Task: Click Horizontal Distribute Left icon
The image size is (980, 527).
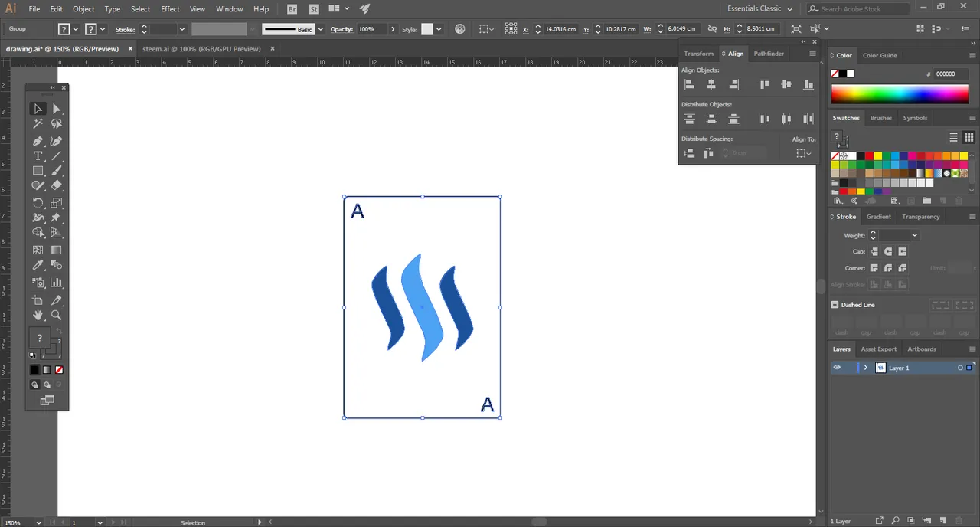Action: coord(763,119)
